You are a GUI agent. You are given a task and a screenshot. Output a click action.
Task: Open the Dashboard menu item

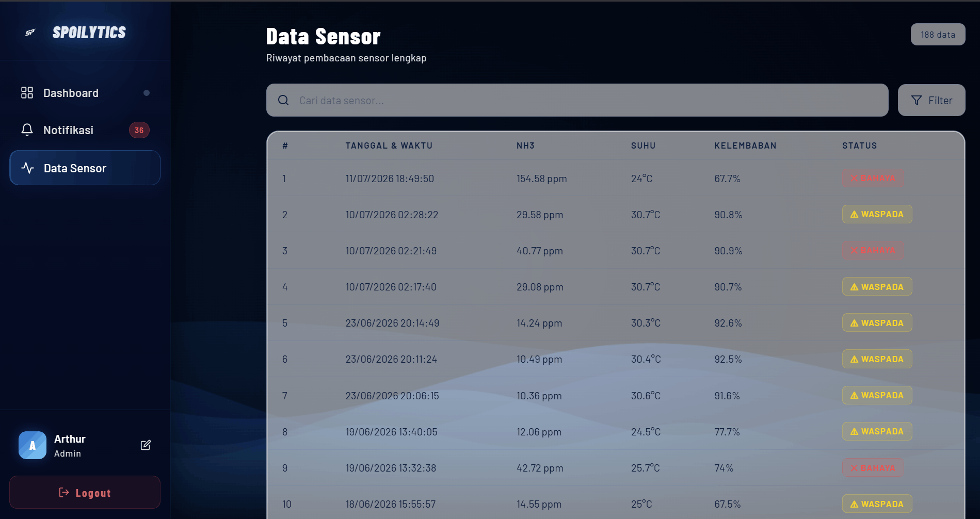[x=85, y=93]
